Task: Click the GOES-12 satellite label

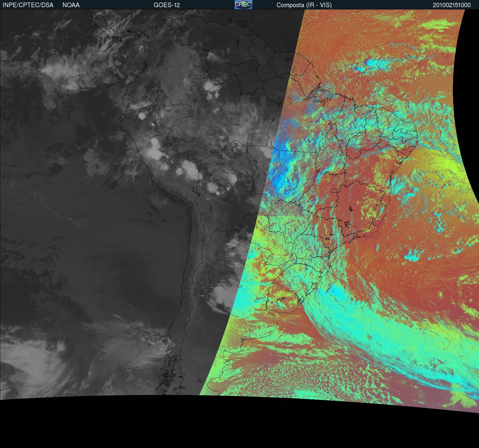Action: [167, 5]
